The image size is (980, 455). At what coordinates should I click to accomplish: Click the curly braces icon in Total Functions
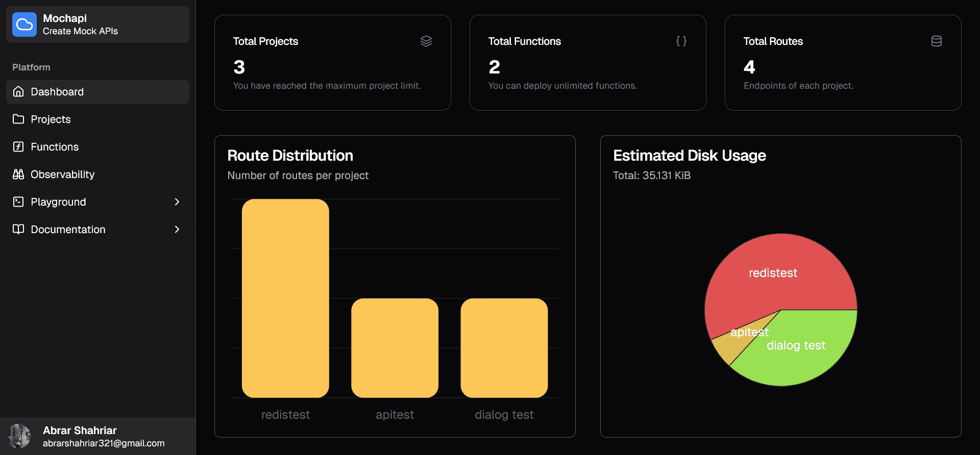pos(681,41)
